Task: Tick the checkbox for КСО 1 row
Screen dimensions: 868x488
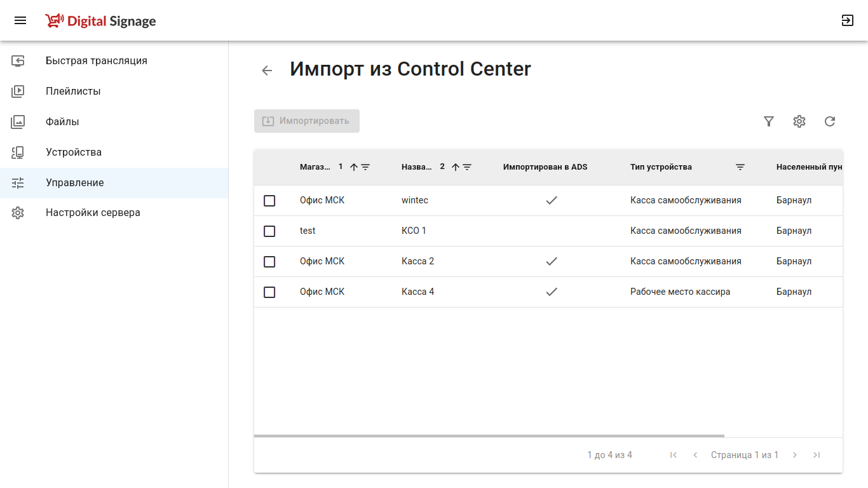Action: point(269,231)
